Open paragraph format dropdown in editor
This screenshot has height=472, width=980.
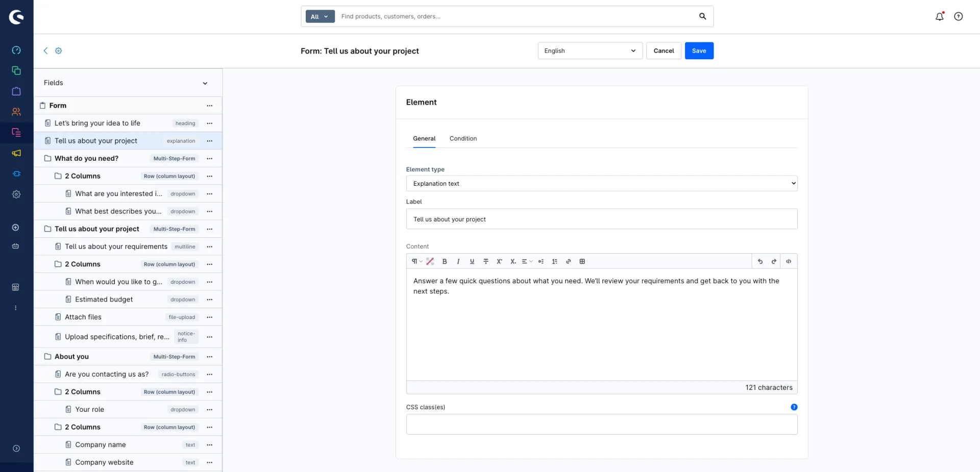(x=416, y=261)
